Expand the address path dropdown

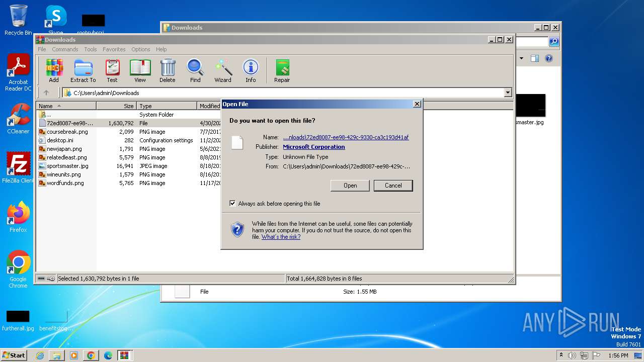(508, 93)
